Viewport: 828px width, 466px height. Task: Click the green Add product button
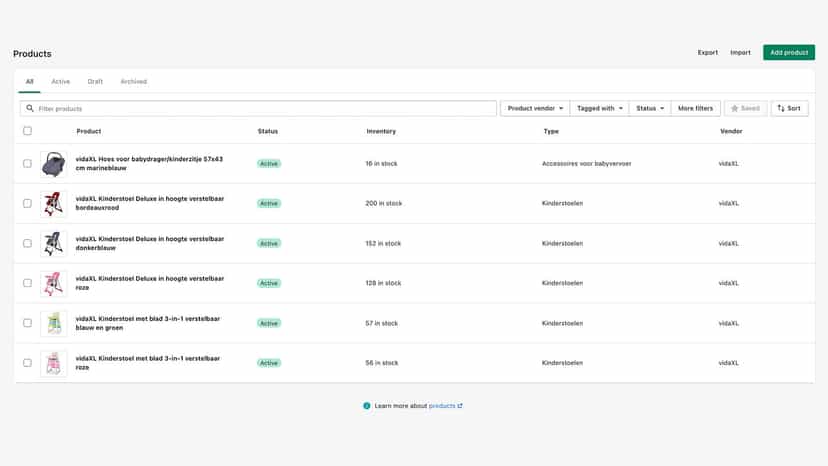pos(789,52)
